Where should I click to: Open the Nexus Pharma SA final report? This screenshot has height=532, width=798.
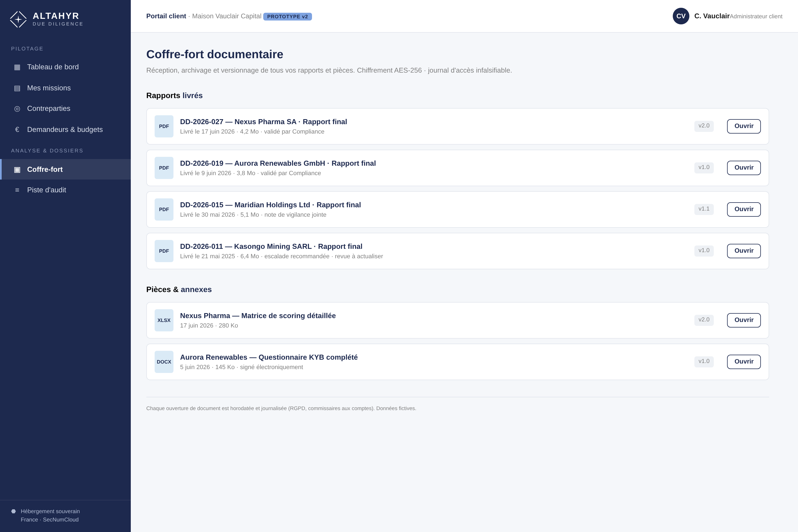tap(744, 126)
